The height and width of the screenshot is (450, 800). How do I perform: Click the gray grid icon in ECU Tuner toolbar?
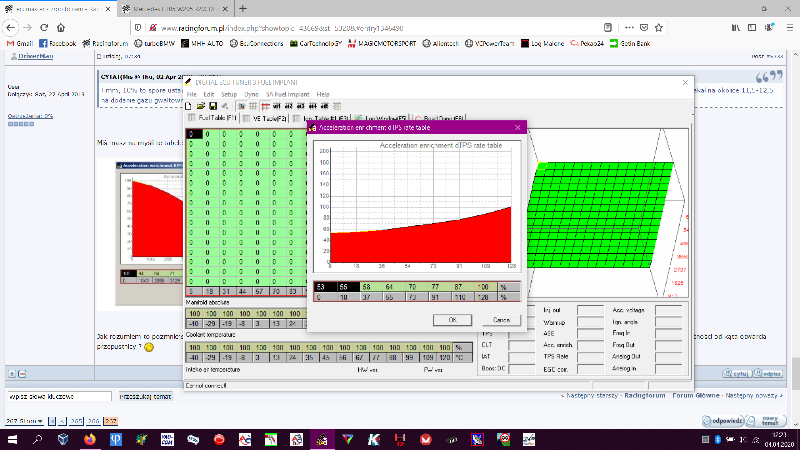(x=253, y=106)
